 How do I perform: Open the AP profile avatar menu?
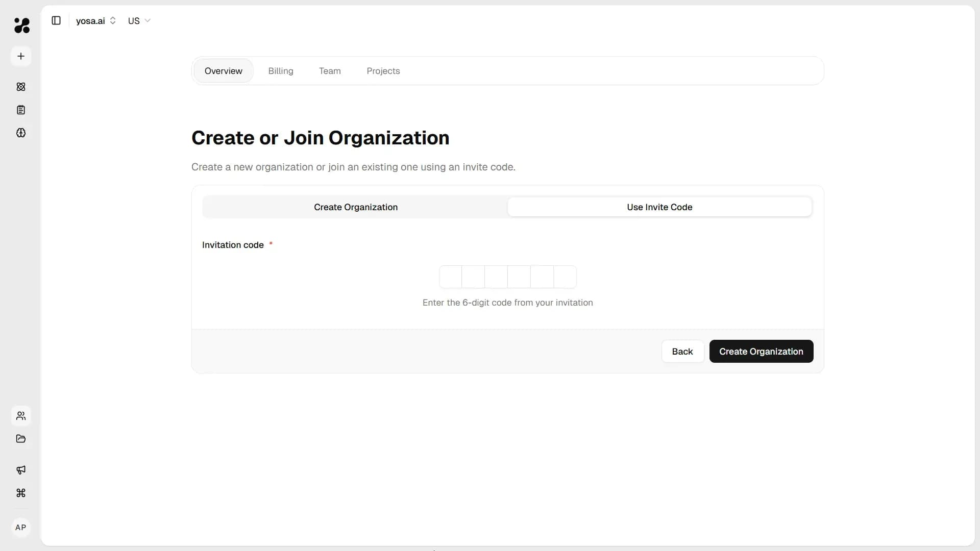[20, 528]
